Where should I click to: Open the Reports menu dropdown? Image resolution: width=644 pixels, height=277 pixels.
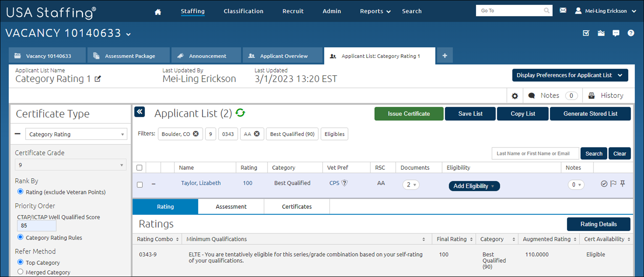click(x=375, y=11)
